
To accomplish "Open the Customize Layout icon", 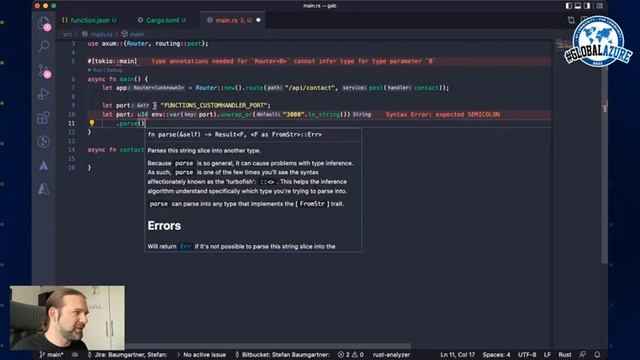I will click(599, 6).
